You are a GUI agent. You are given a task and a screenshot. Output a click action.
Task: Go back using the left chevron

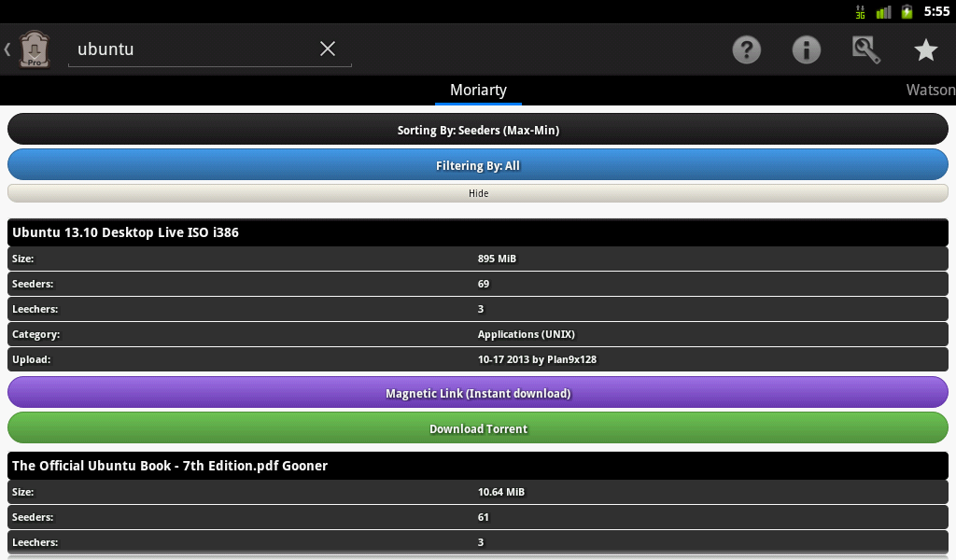[7, 49]
